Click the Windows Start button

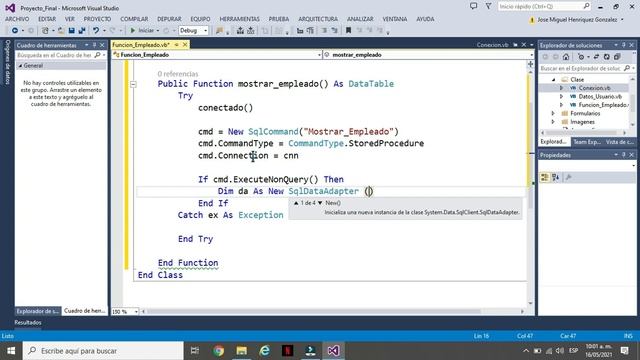(11, 351)
